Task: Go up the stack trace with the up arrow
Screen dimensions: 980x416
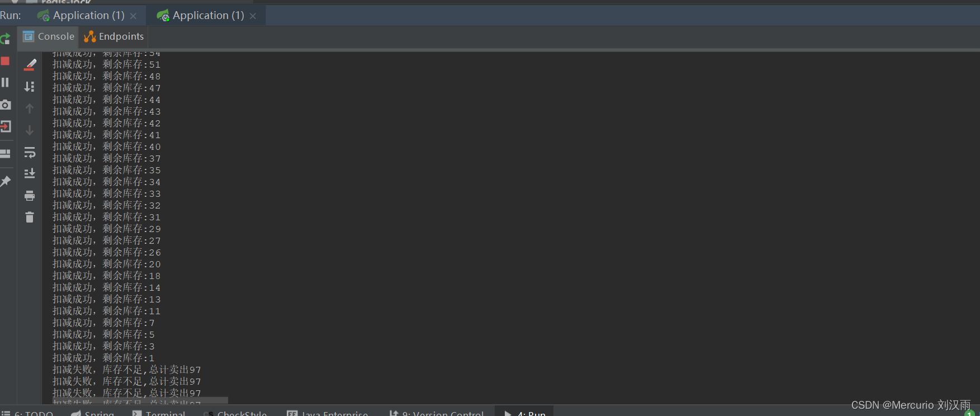Action: point(30,108)
